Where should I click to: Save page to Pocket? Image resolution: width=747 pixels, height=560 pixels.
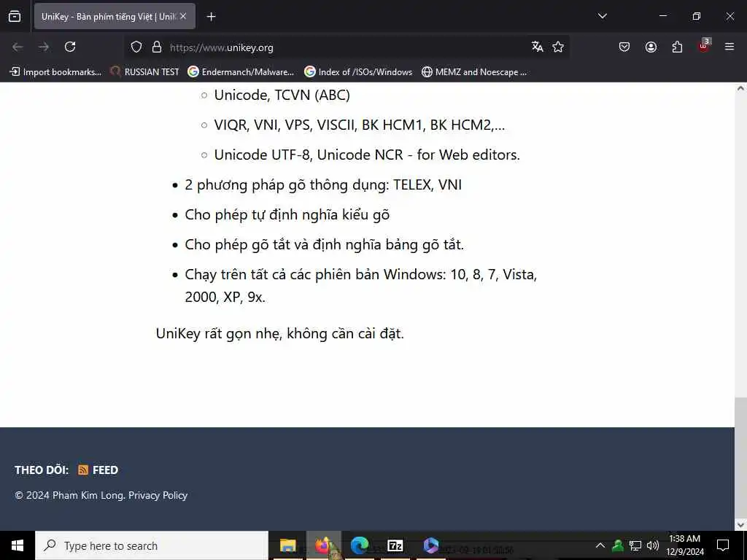coord(624,47)
